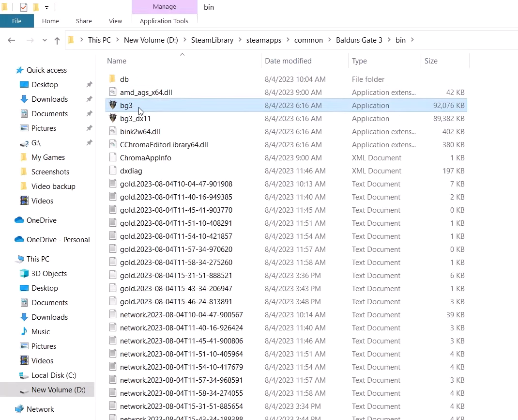
Task: Click the bg3 application skull icon
Action: pyautogui.click(x=113, y=105)
